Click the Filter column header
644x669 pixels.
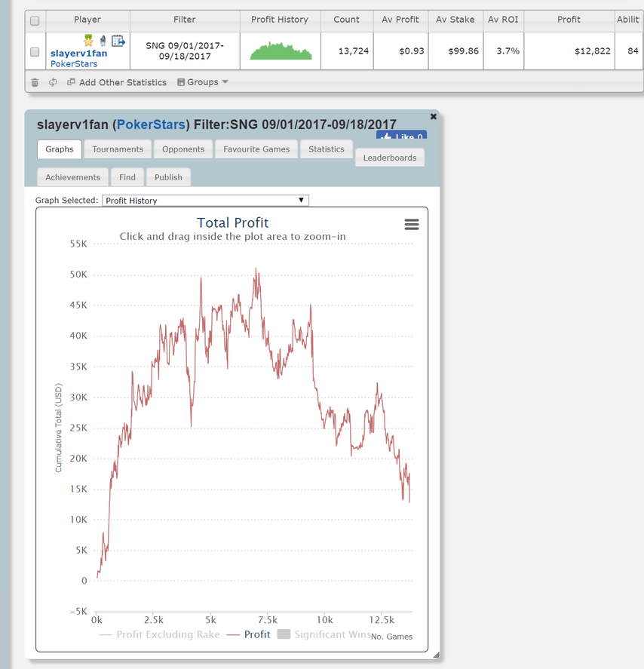click(185, 20)
